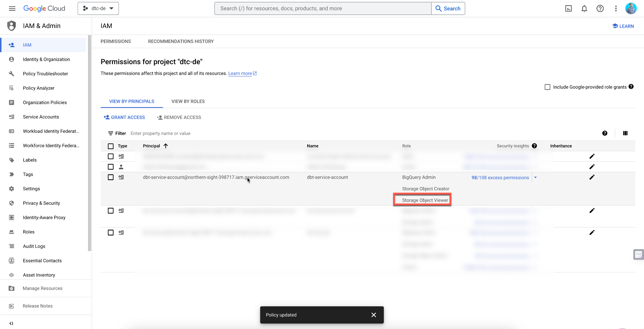Collapse the sidebar navigation chevron

pyautogui.click(x=11, y=323)
